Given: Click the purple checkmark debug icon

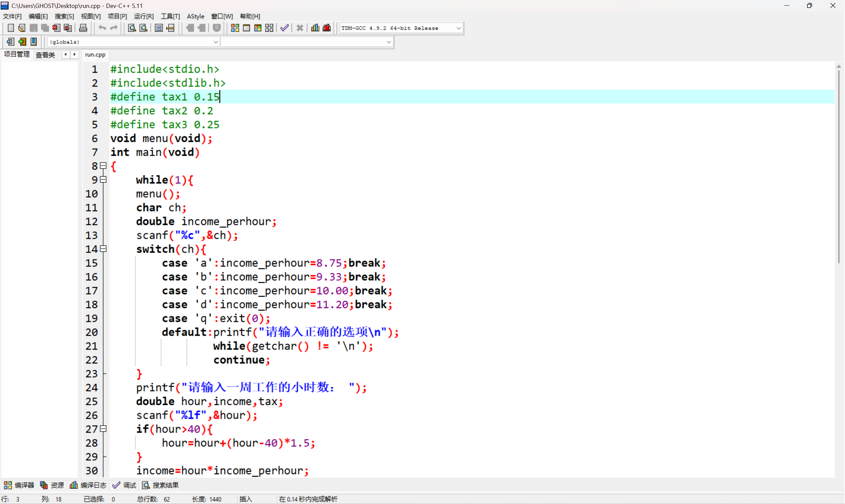Looking at the screenshot, I should tap(284, 28).
